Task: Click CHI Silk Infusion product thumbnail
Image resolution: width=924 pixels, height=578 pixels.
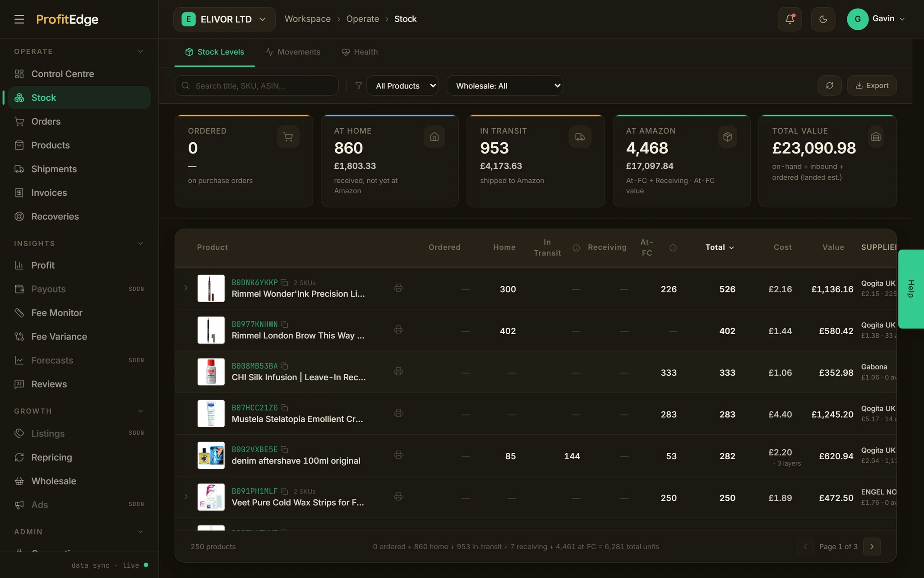Action: (x=211, y=372)
